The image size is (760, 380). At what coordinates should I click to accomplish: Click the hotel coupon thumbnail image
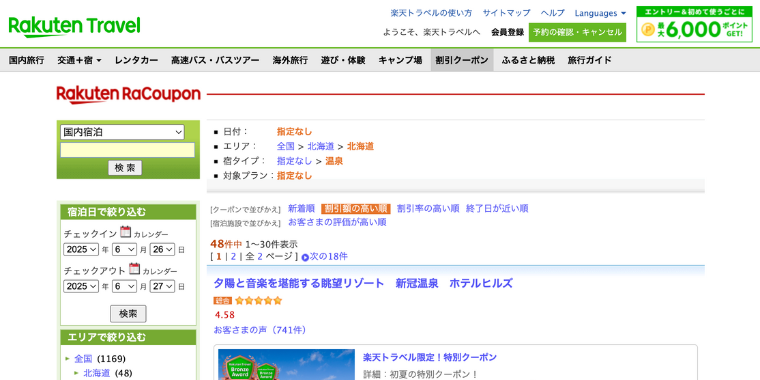(x=286, y=364)
